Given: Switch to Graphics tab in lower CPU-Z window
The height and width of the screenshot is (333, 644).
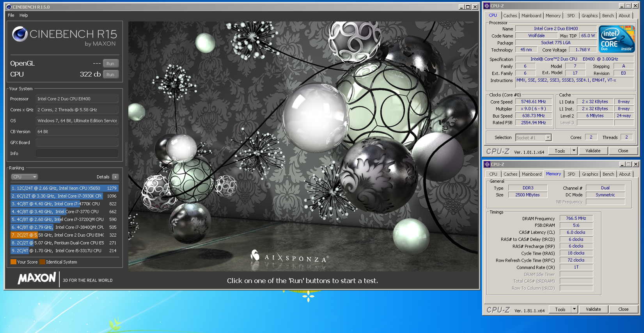Looking at the screenshot, I should click(590, 174).
